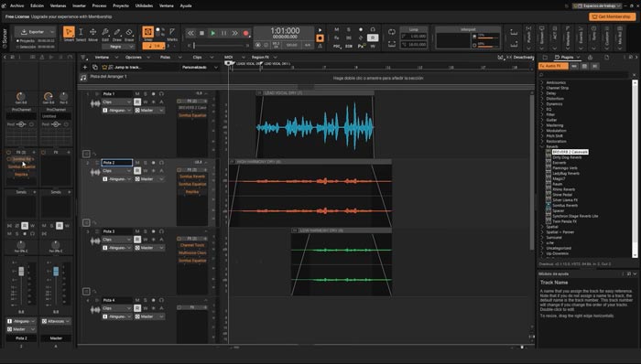Image resolution: width=641 pixels, height=364 pixels.
Task: Click the Marks tool icon
Action: 172,31
